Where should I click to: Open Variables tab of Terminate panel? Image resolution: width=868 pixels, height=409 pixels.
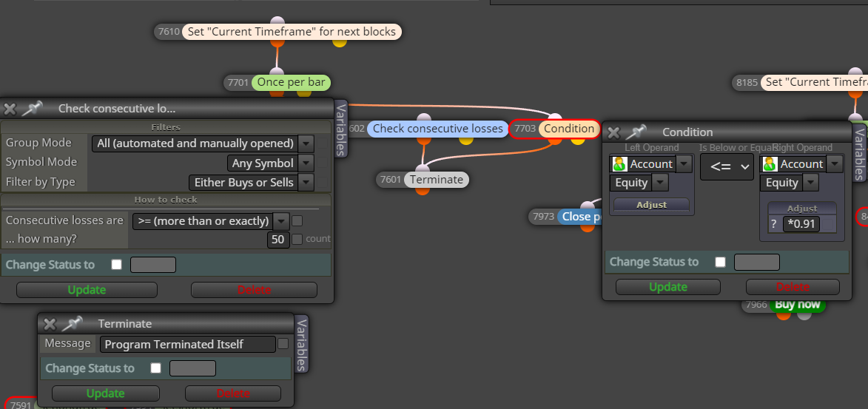(x=301, y=344)
